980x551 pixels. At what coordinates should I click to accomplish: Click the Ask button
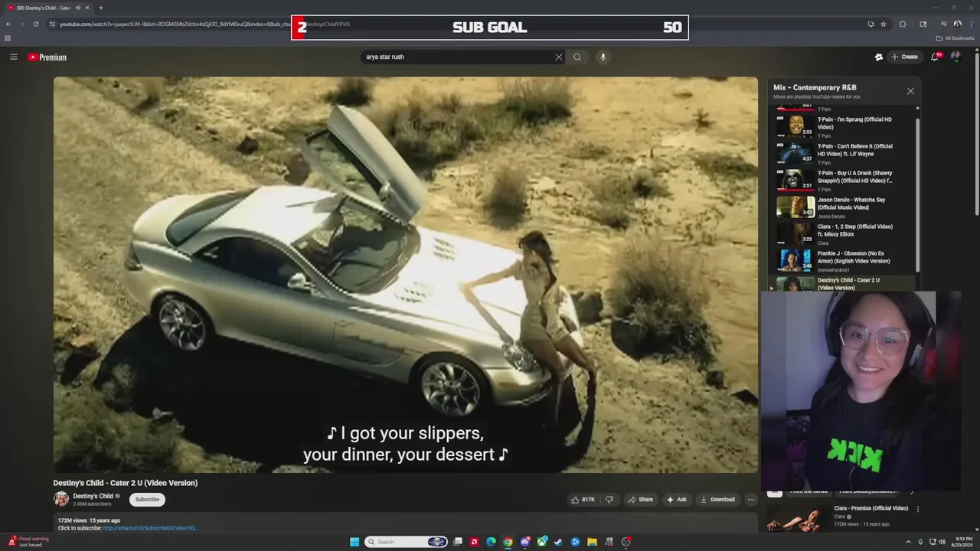point(676,500)
